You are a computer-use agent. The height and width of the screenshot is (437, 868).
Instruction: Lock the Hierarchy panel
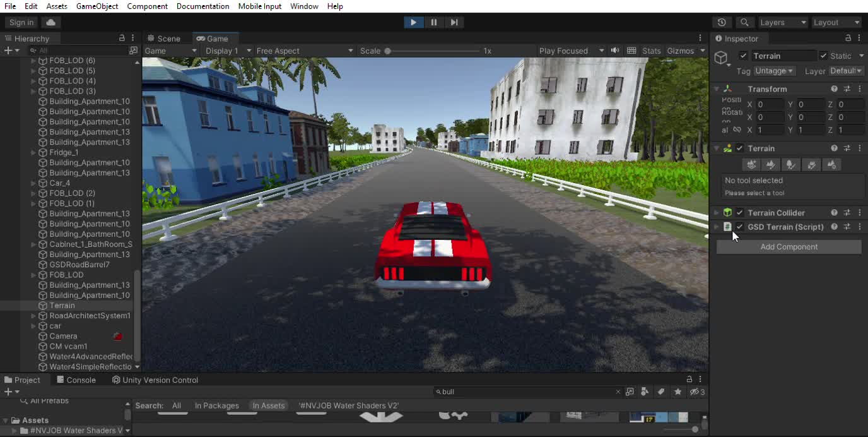coord(122,39)
